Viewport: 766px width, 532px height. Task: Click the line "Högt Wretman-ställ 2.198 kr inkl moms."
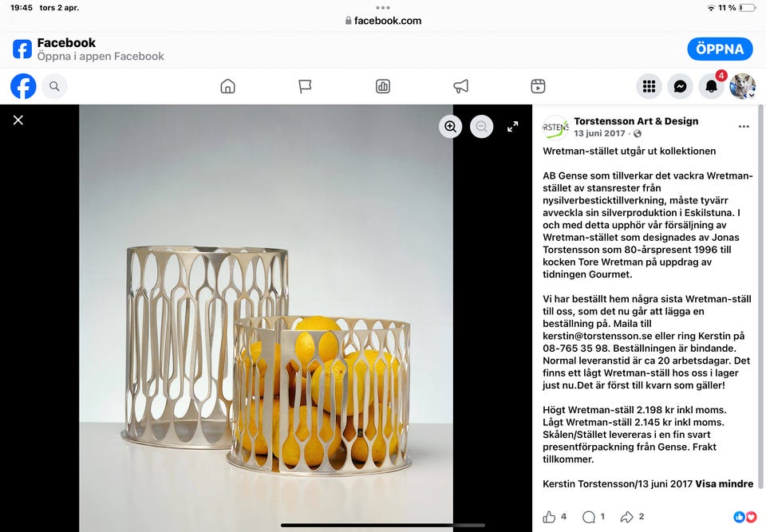(634, 410)
